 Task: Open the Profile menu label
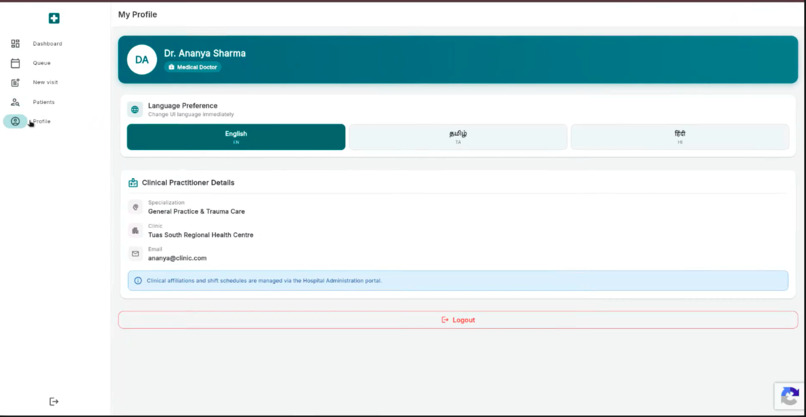click(x=42, y=121)
